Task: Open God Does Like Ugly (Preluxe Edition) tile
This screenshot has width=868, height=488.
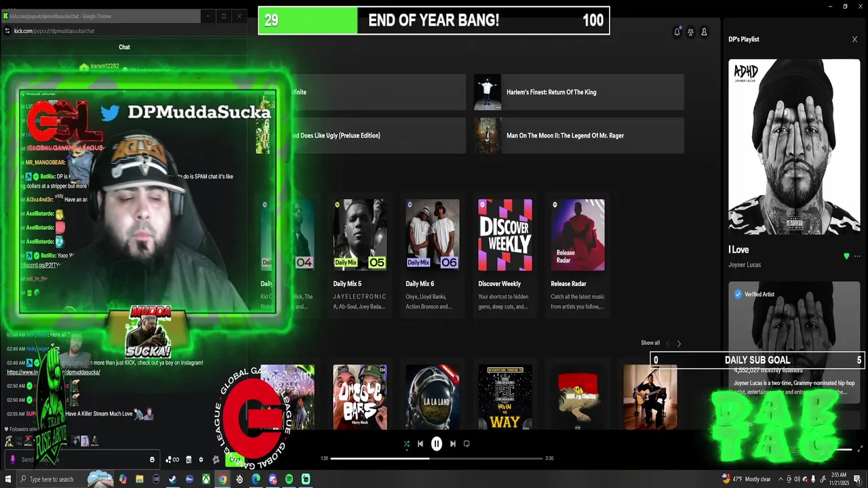Action: coord(361,136)
